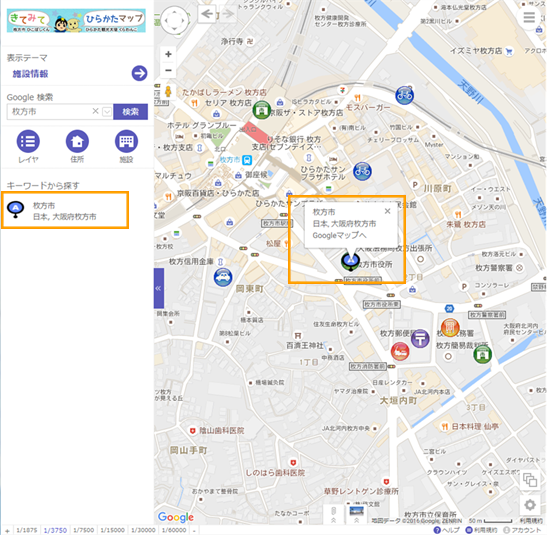Open the 施設情報 display theme link

click(x=30, y=74)
